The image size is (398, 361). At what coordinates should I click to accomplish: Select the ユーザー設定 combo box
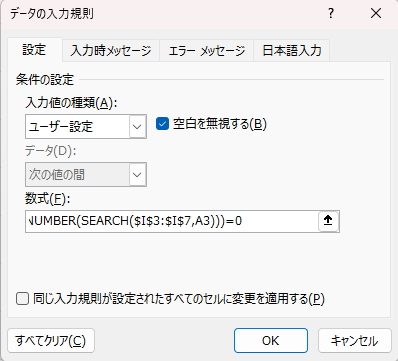click(x=86, y=127)
